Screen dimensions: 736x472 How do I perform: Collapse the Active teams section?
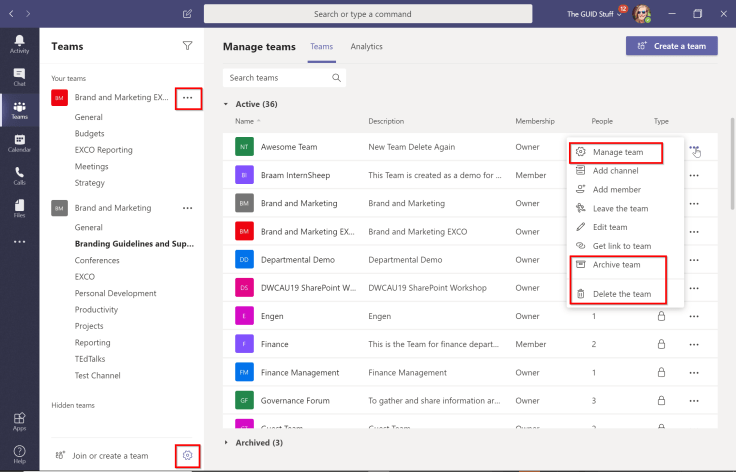click(x=226, y=104)
